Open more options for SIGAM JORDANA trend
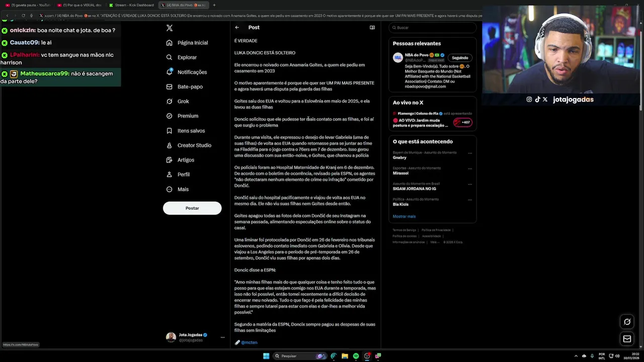Screen dimensions: 644x362 click(x=470, y=184)
